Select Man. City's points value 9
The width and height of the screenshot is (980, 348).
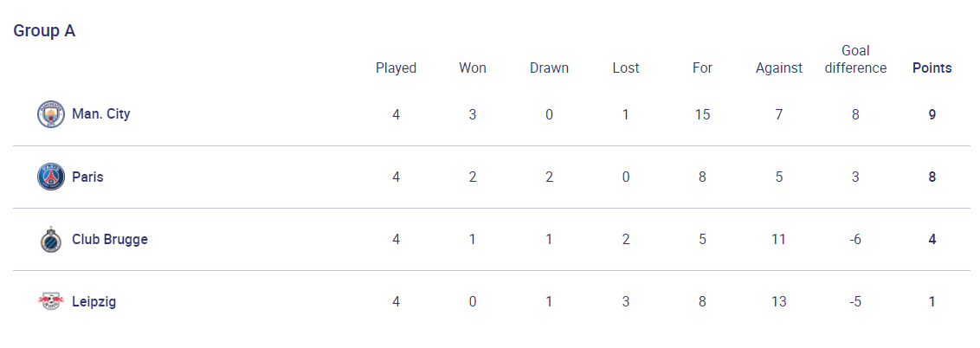pos(932,115)
